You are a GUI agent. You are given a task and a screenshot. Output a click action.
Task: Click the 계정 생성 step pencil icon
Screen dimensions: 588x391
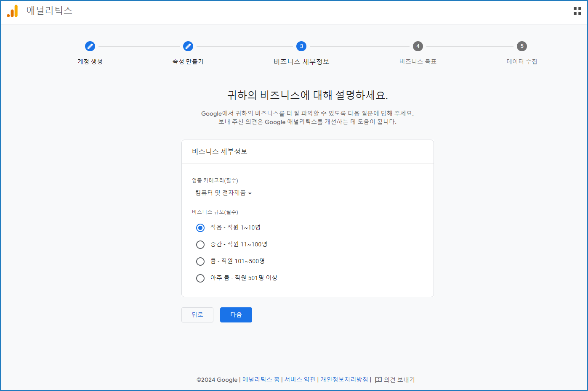click(90, 46)
